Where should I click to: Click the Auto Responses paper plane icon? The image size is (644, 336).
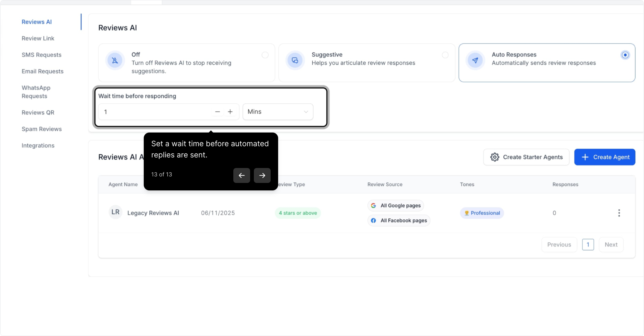pos(475,60)
